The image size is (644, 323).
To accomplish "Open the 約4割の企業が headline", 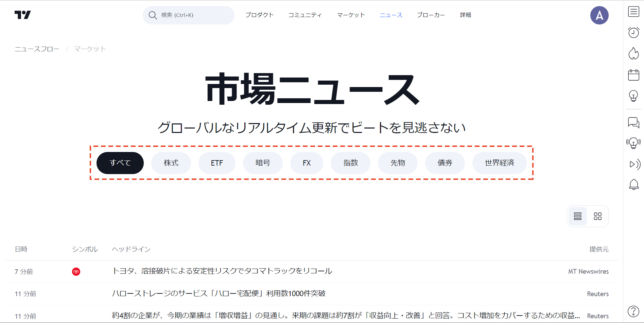I will pos(346,316).
